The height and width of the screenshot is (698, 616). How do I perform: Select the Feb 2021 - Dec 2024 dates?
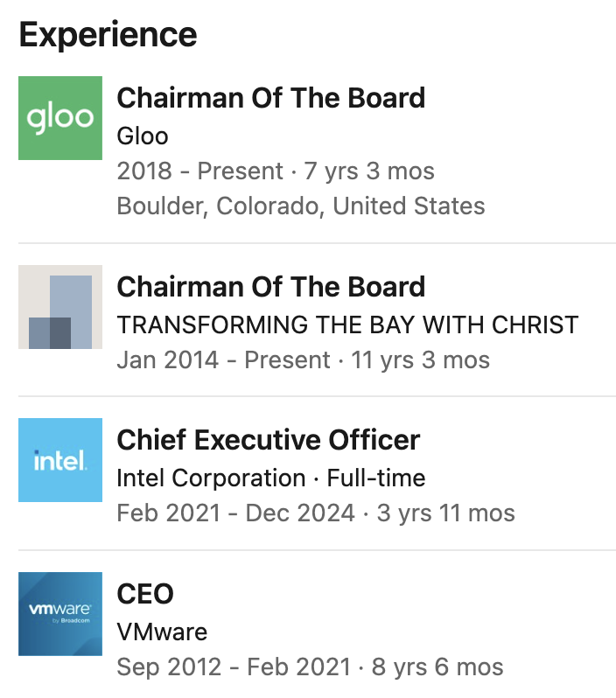(x=236, y=513)
